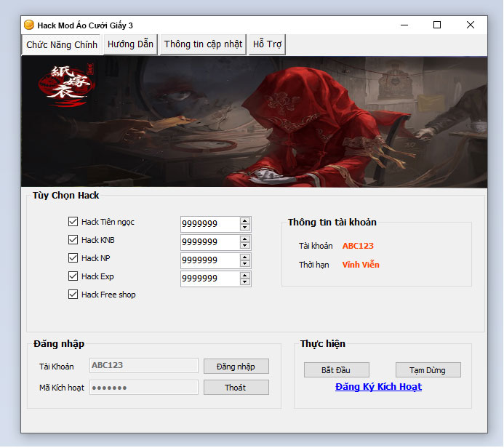Increase the Hack Tiên ngọc value with up arrow
This screenshot has height=448, width=504.
pos(245,220)
